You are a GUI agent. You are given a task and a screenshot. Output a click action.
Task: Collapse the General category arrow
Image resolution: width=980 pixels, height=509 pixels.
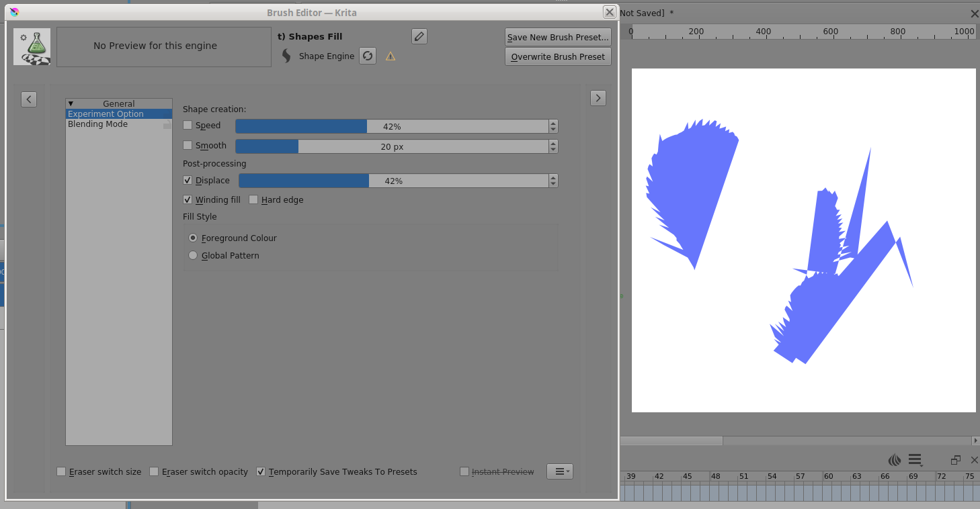[x=71, y=104]
